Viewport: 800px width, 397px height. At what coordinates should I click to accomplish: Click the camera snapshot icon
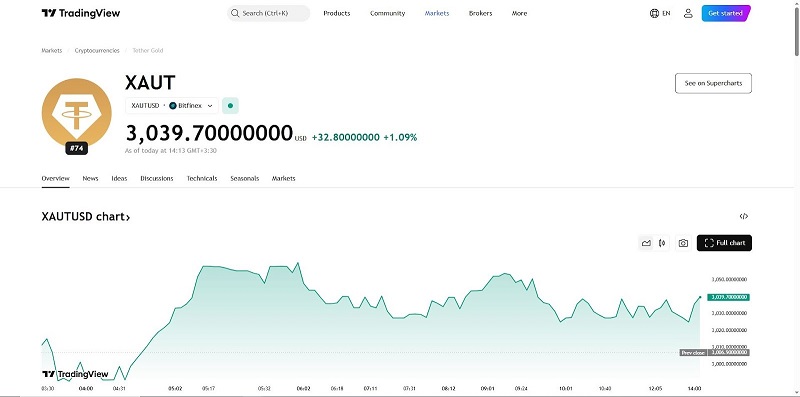tap(683, 243)
